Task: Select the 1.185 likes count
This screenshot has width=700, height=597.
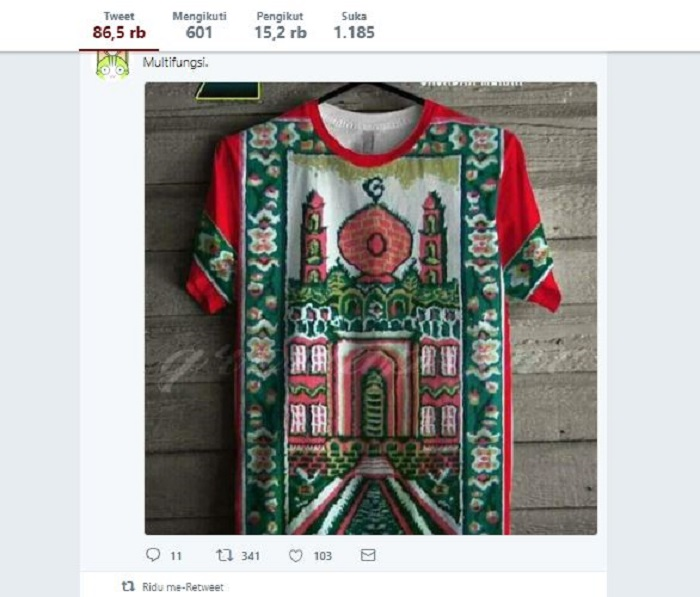Action: 354,33
